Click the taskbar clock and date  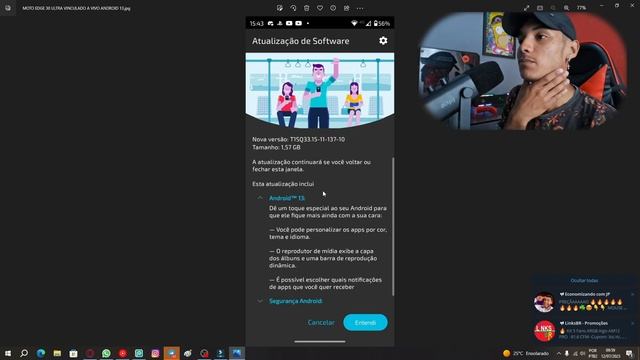tap(611, 353)
